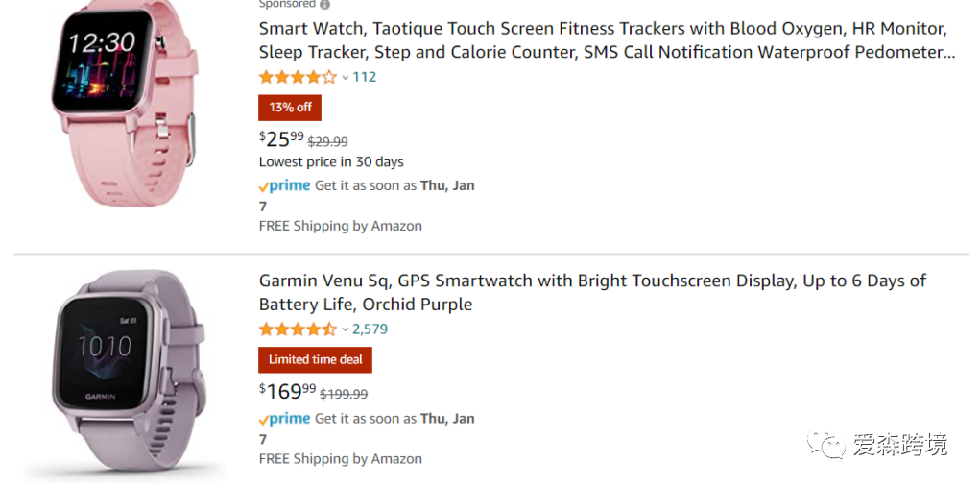Click the Garmin watch star rating
Viewport: 980px width, 488px height.
(298, 329)
